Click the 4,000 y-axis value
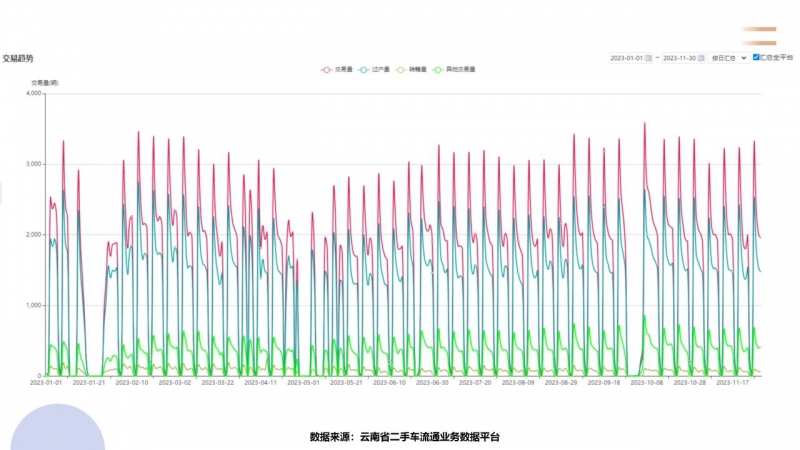The image size is (800, 450). [33, 93]
